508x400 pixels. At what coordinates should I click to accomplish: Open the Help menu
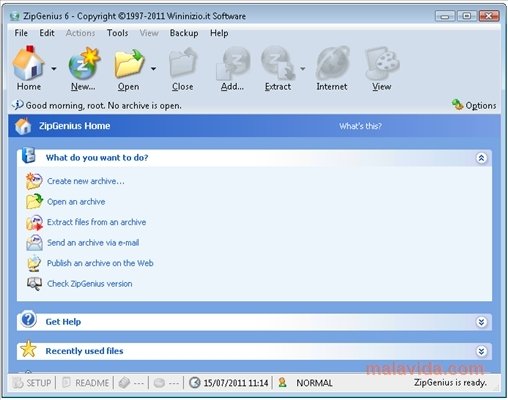219,33
